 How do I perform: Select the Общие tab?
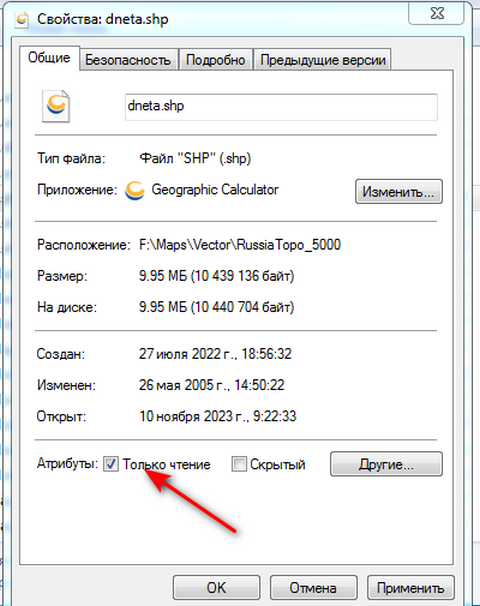click(49, 58)
